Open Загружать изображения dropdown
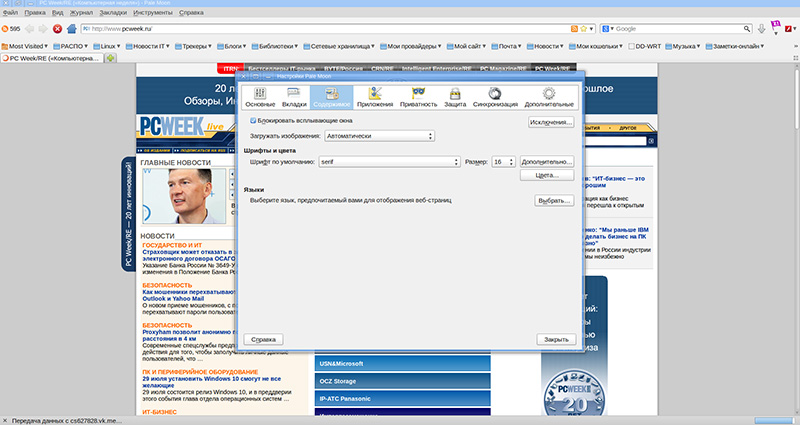 [380, 136]
